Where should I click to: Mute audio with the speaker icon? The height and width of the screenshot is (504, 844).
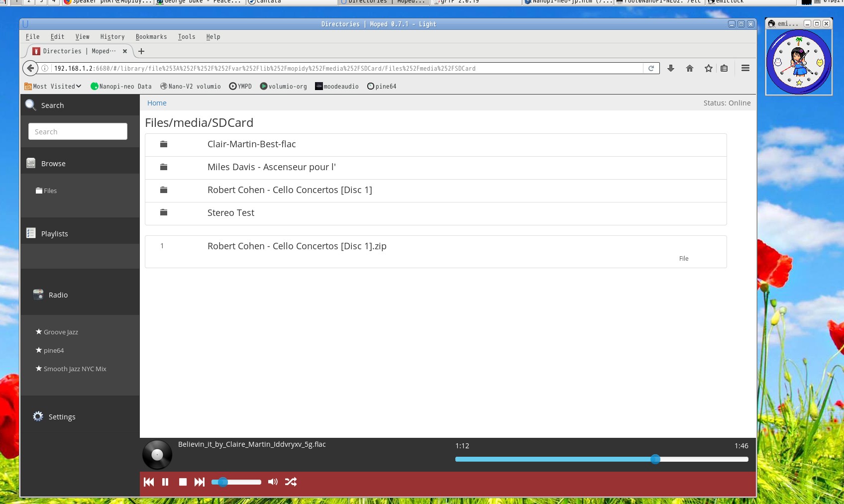pyautogui.click(x=273, y=482)
